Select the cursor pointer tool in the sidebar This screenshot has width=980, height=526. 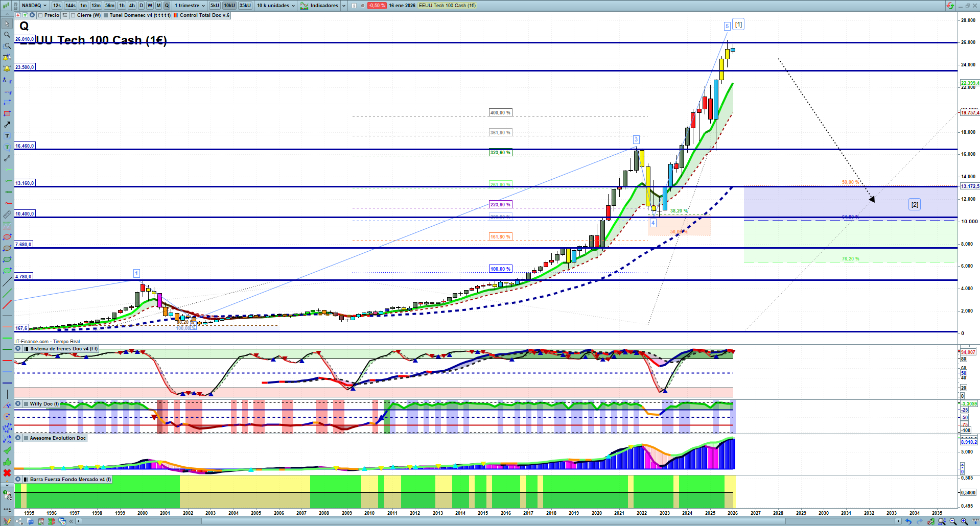[x=7, y=23]
